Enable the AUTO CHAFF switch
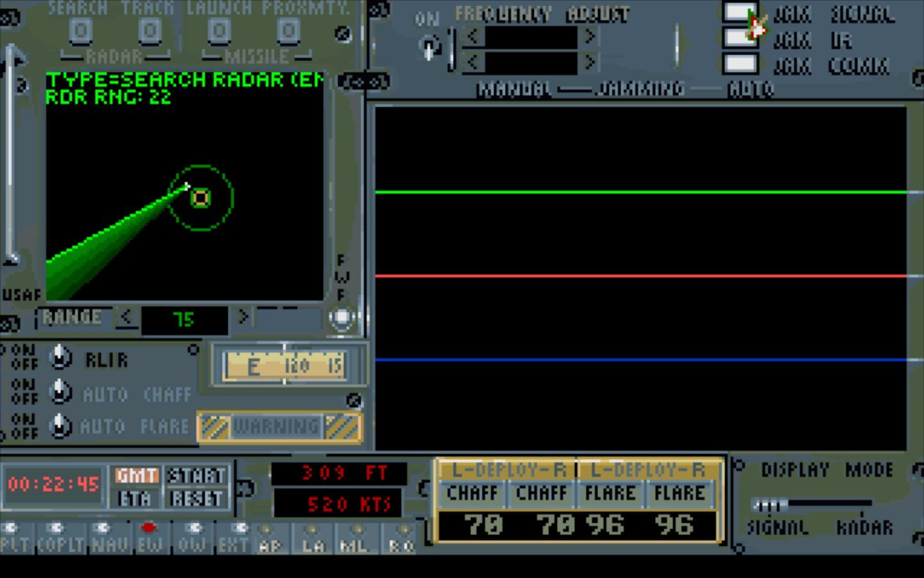The image size is (924, 578). point(60,392)
